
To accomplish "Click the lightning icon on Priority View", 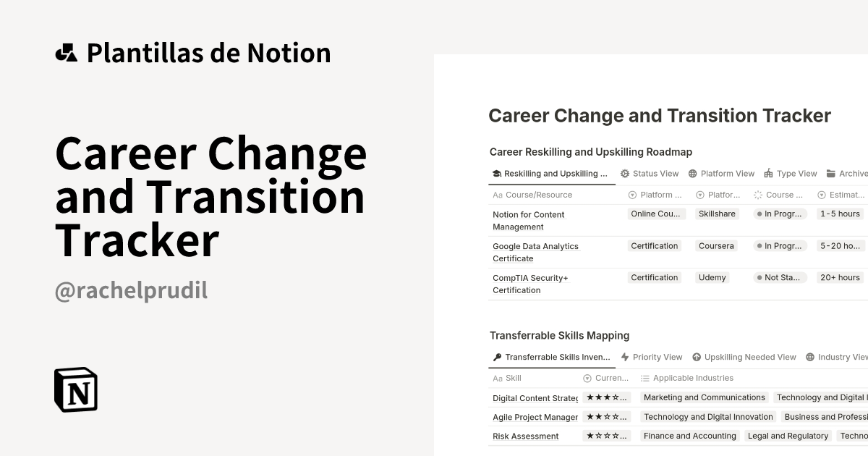I will click(625, 357).
